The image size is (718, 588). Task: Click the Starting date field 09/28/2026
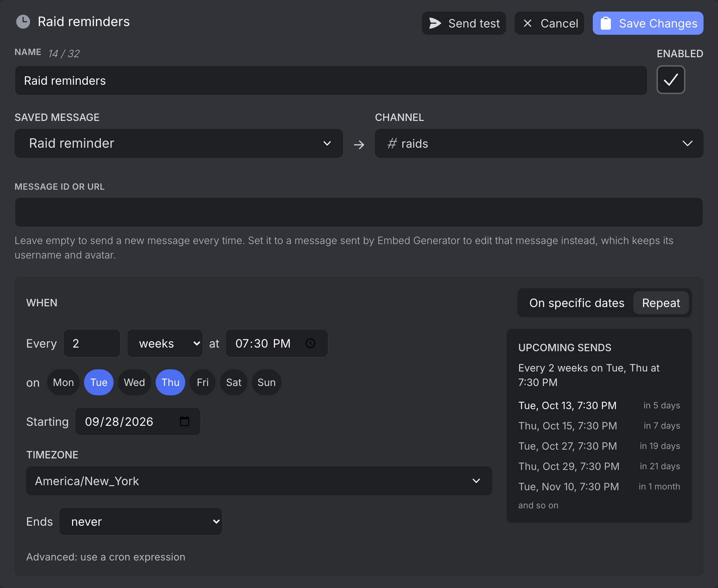pyautogui.click(x=138, y=421)
